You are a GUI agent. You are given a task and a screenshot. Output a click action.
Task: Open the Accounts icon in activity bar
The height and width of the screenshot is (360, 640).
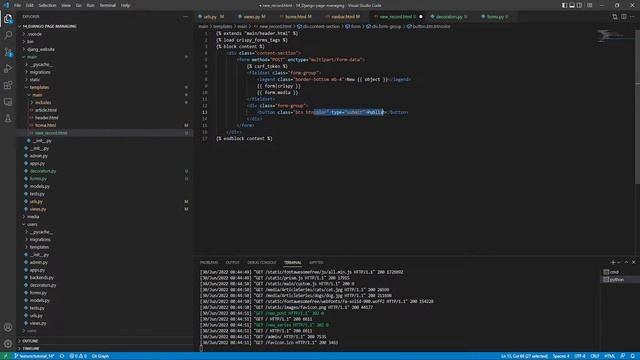[8, 327]
